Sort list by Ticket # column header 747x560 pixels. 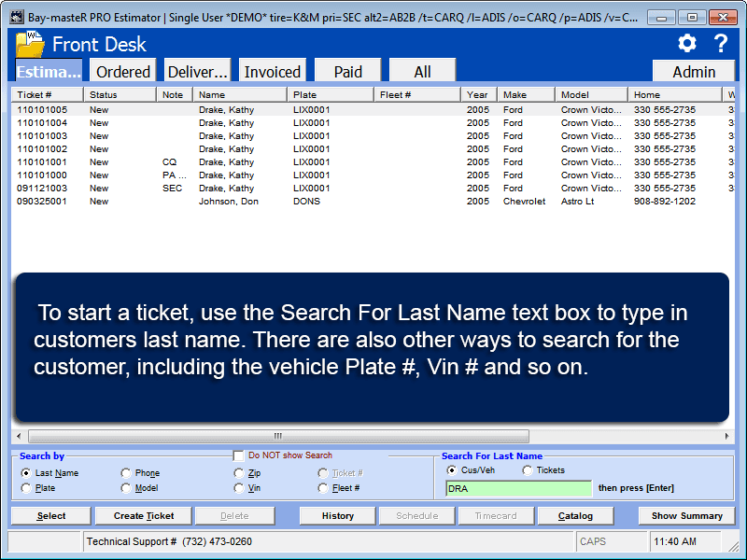47,94
